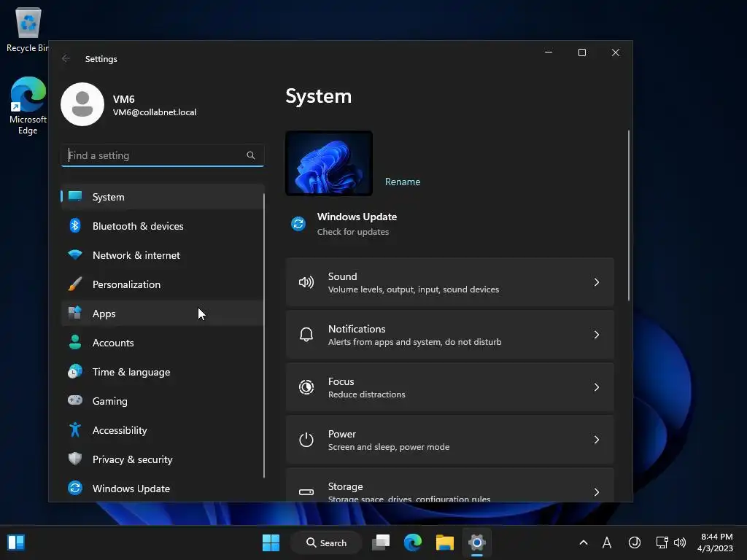This screenshot has width=747, height=560.
Task: Click the Settings gear taskbar icon
Action: 476,542
